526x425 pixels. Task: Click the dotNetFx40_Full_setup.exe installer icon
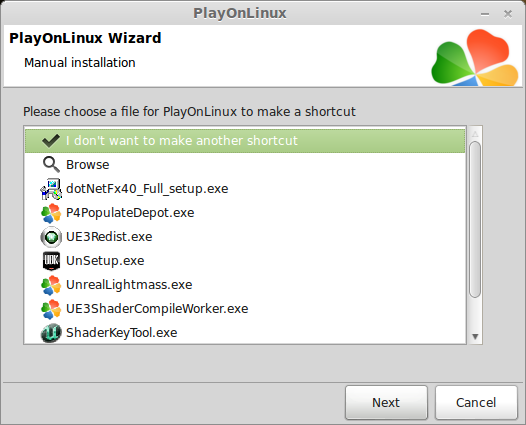(51, 189)
